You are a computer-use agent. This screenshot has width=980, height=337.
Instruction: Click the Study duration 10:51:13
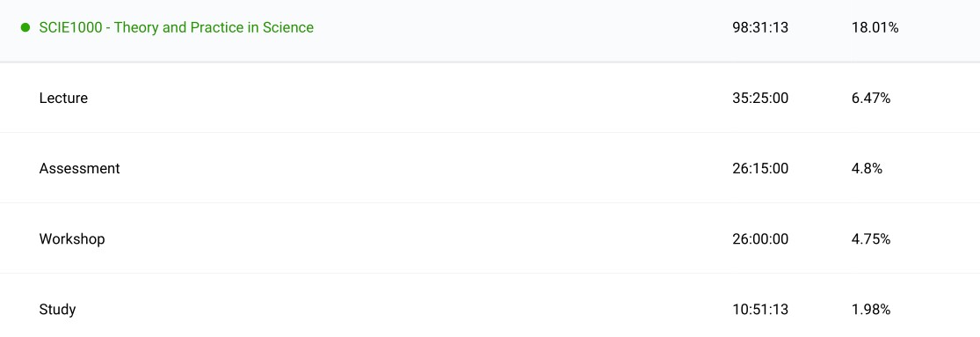760,310
